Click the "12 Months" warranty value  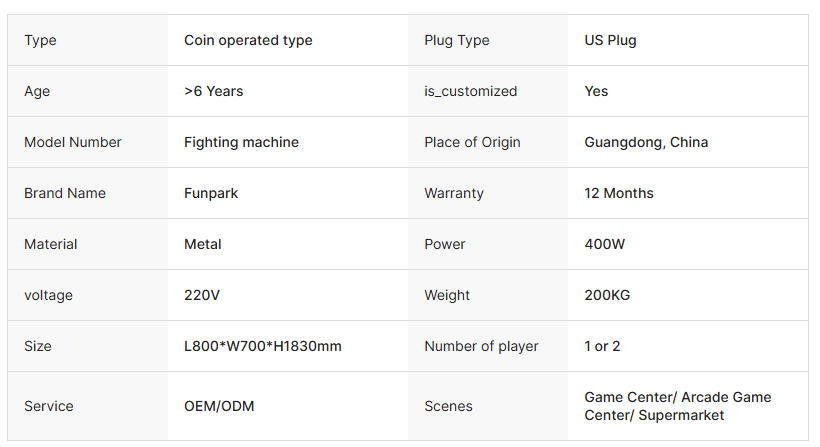(x=619, y=193)
